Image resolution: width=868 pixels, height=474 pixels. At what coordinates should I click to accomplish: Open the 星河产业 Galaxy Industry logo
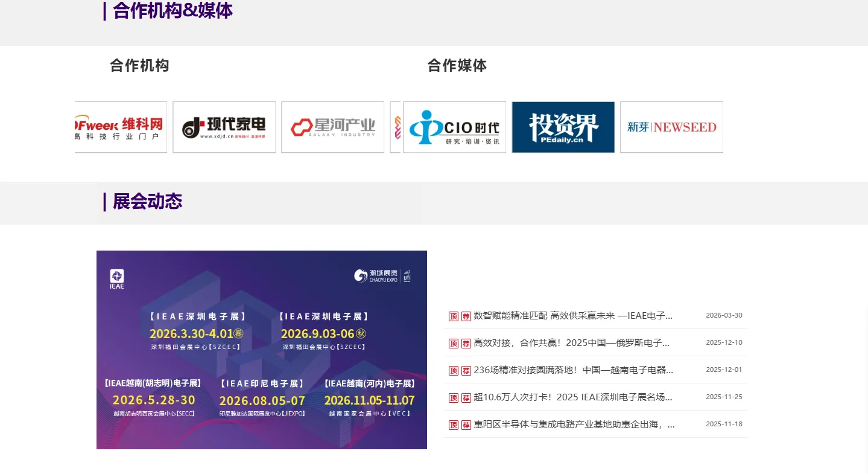pos(333,127)
